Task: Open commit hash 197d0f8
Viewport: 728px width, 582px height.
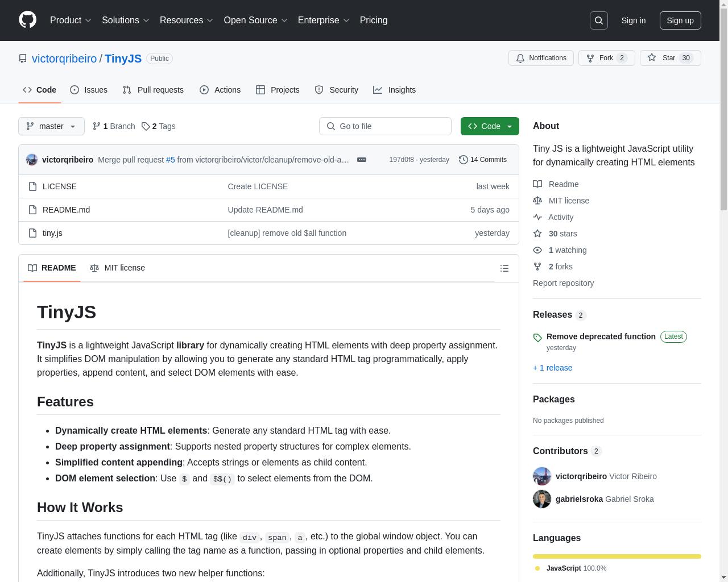Action: point(402,160)
